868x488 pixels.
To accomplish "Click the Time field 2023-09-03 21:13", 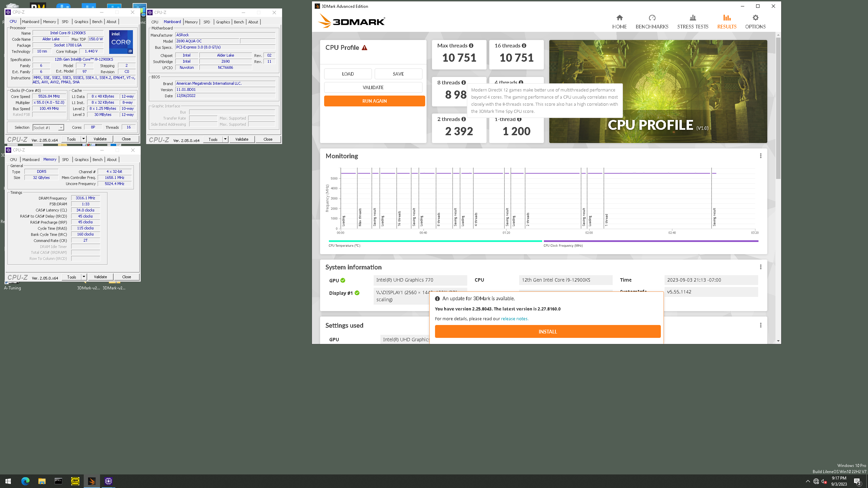I will 711,280.
